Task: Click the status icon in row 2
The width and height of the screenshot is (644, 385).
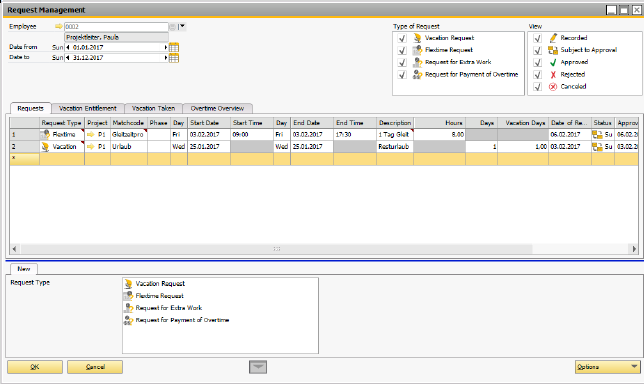Action: [597, 147]
